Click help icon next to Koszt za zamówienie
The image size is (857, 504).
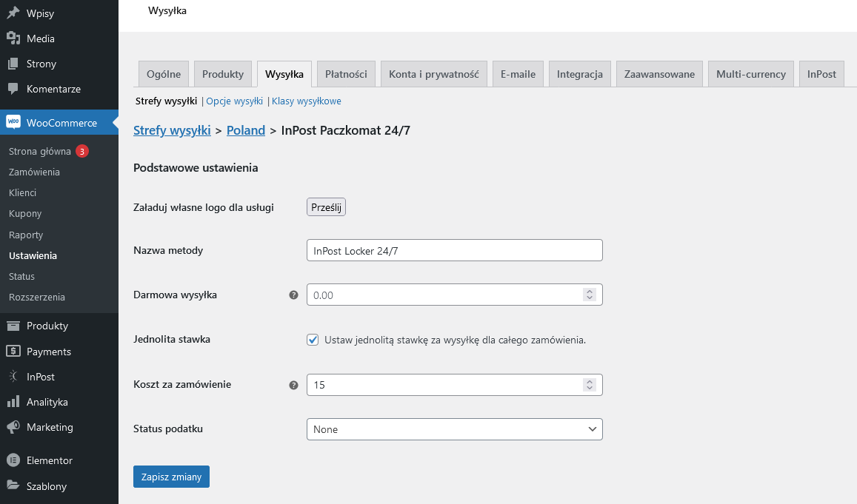tap(293, 385)
